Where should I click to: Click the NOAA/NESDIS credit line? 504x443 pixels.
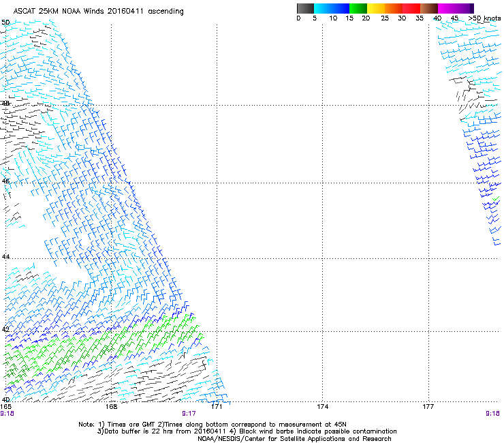point(294,439)
